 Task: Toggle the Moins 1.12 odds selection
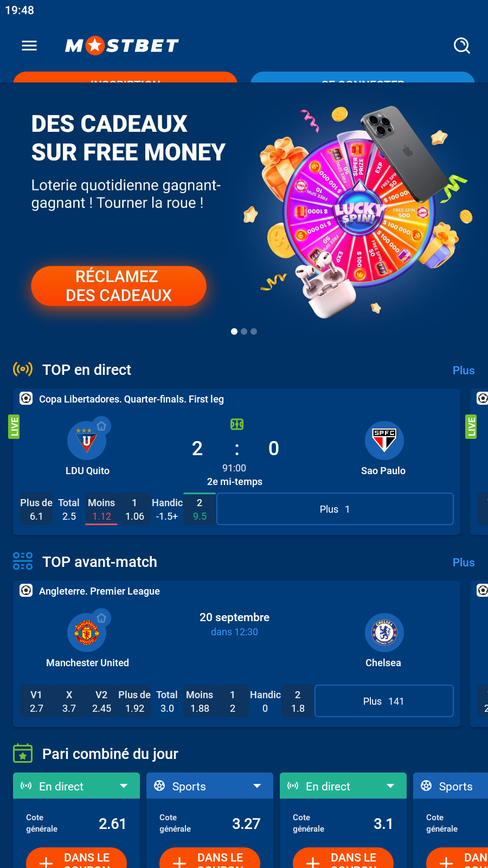click(101, 509)
